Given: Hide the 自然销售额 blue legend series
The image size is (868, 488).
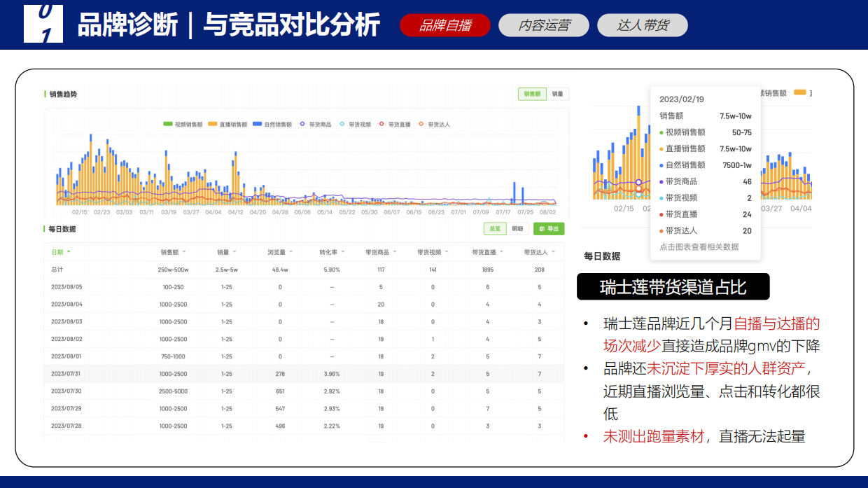Looking at the screenshot, I should pyautogui.click(x=258, y=124).
